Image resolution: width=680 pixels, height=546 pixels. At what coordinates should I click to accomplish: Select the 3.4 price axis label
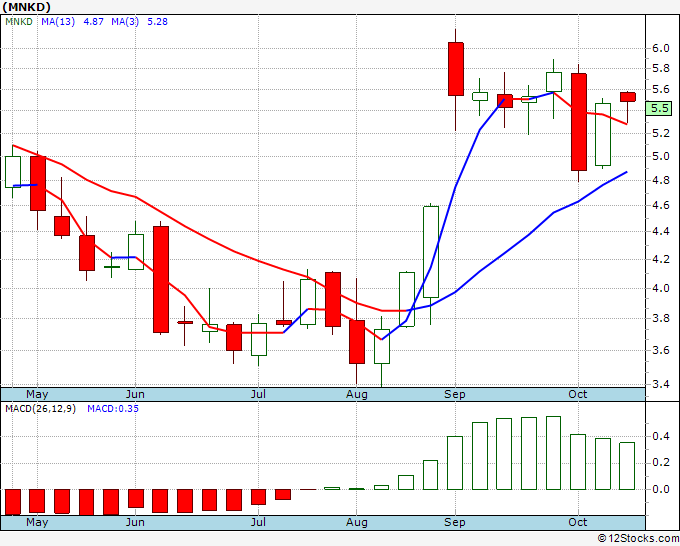(661, 384)
